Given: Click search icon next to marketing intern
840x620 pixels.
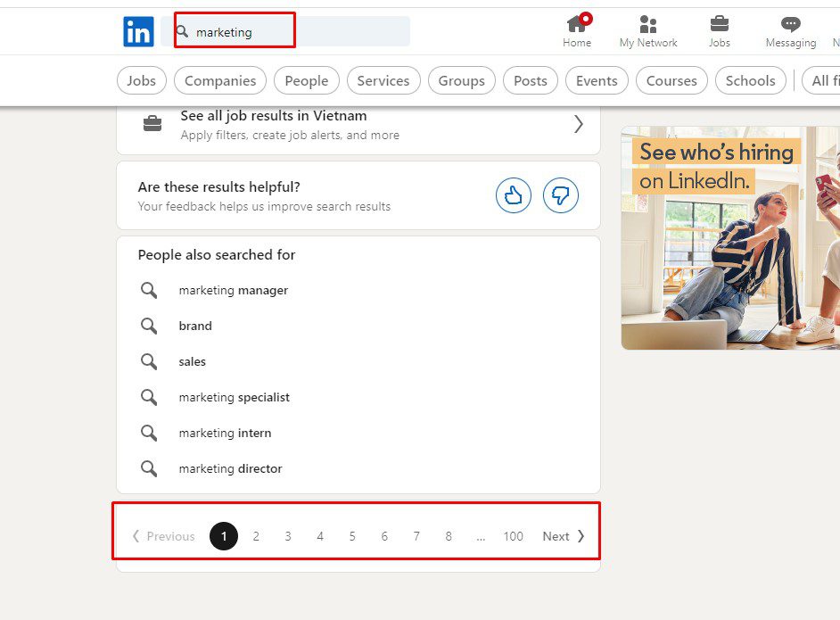Looking at the screenshot, I should [x=148, y=433].
